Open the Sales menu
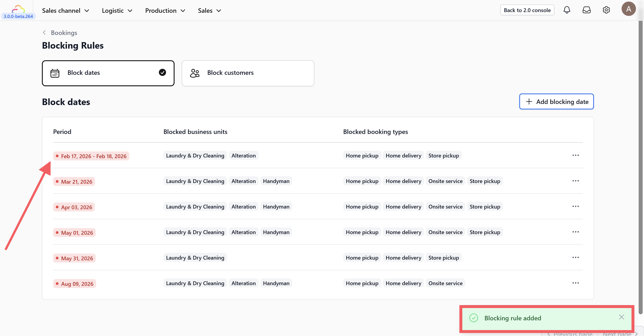Image resolution: width=644 pixels, height=336 pixels. [x=209, y=11]
